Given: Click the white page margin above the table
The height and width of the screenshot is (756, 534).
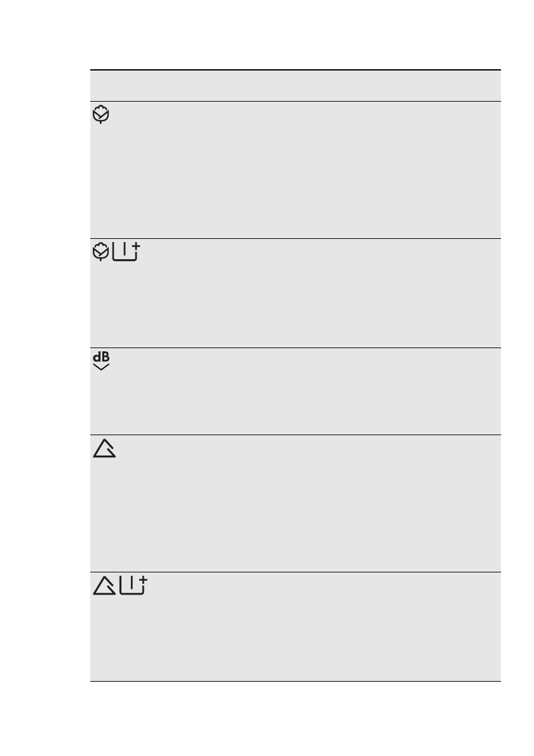Looking at the screenshot, I should (x=295, y=35).
